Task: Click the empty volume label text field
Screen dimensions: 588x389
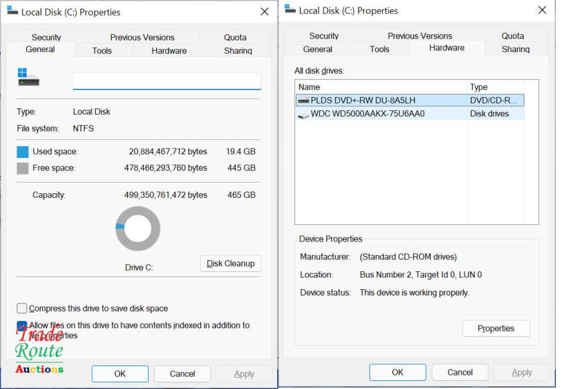Action: pos(167,81)
